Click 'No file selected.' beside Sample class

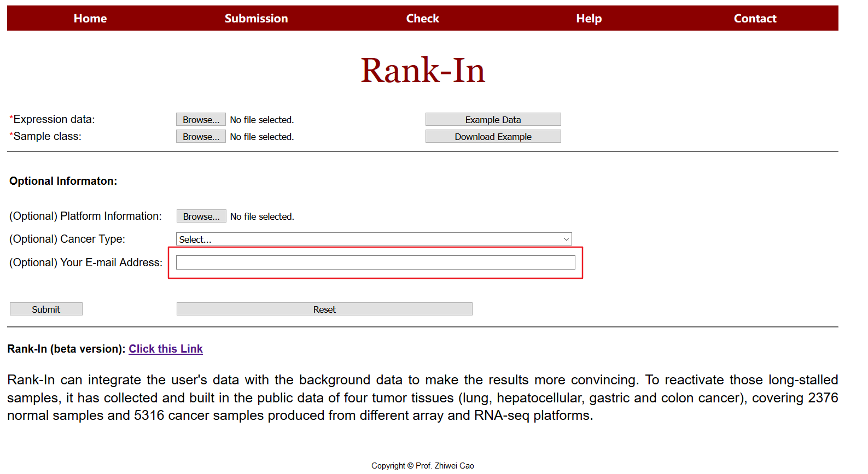pyautogui.click(x=262, y=137)
